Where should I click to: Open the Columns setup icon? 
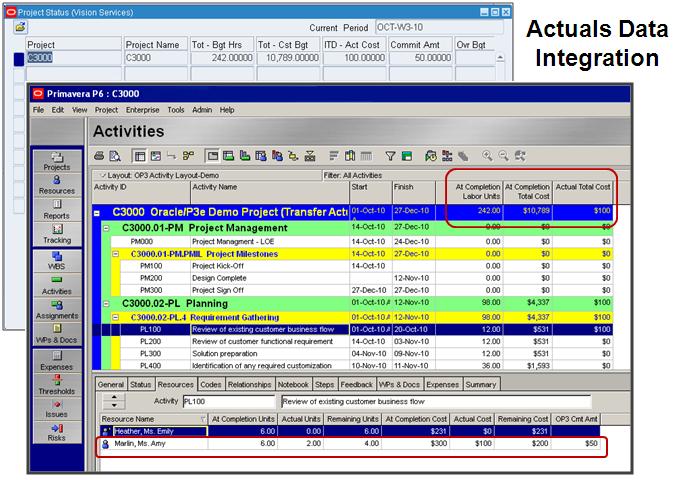pyautogui.click(x=350, y=156)
